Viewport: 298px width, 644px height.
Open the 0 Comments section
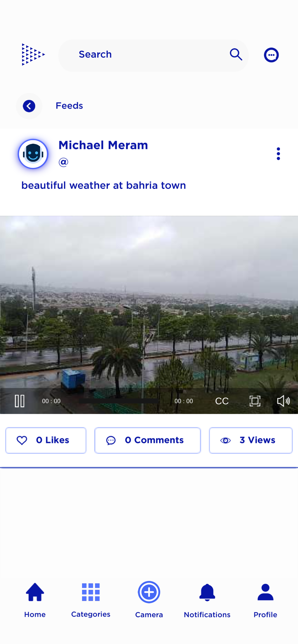pyautogui.click(x=147, y=440)
